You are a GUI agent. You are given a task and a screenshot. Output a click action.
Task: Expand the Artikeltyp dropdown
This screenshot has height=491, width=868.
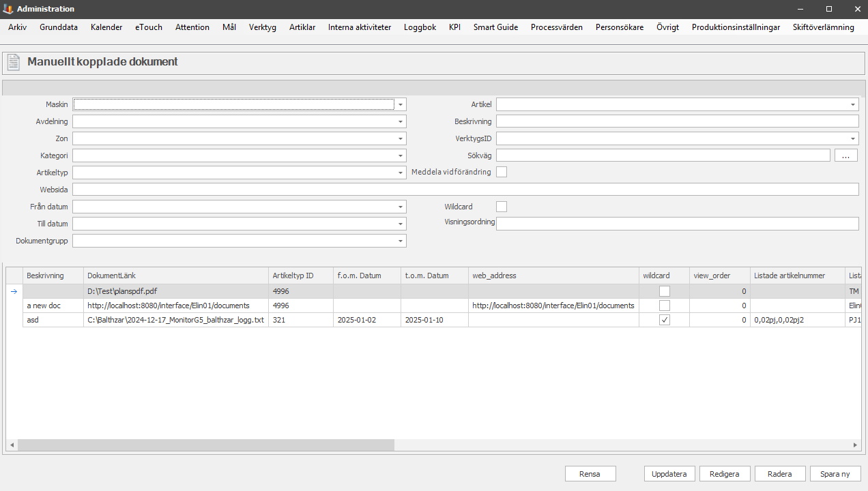click(401, 173)
